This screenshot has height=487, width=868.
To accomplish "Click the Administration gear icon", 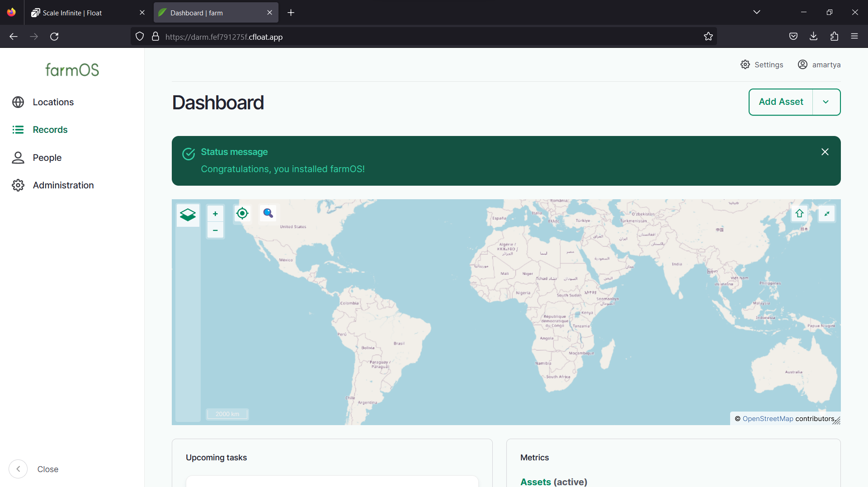I will pos(18,185).
